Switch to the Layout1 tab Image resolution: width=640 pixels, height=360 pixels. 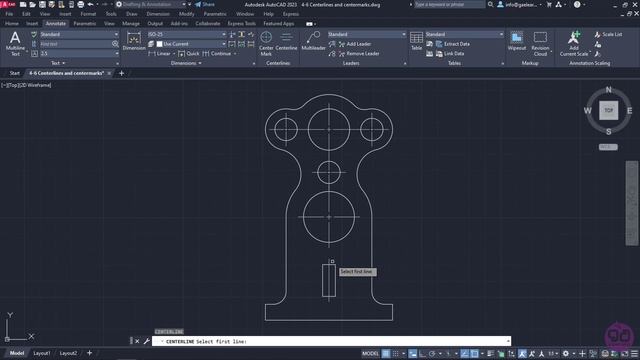(42, 353)
